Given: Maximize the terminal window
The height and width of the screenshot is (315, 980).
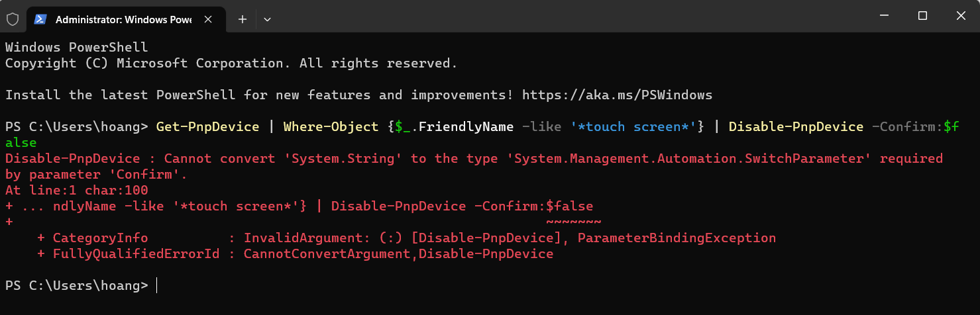Looking at the screenshot, I should [922, 16].
